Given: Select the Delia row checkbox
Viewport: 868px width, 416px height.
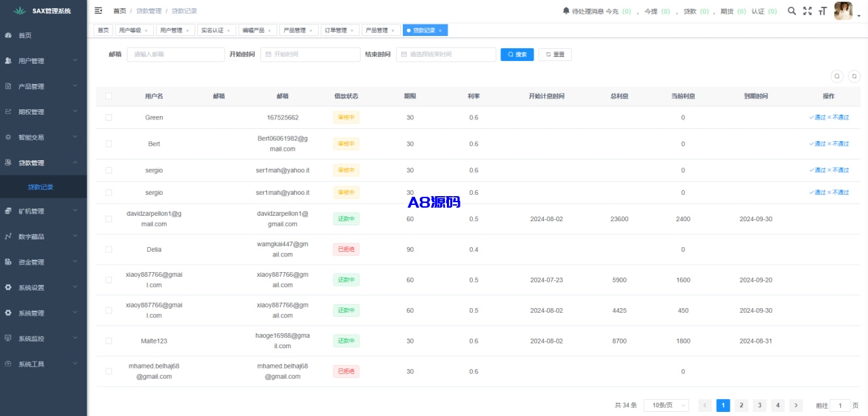Looking at the screenshot, I should (108, 249).
